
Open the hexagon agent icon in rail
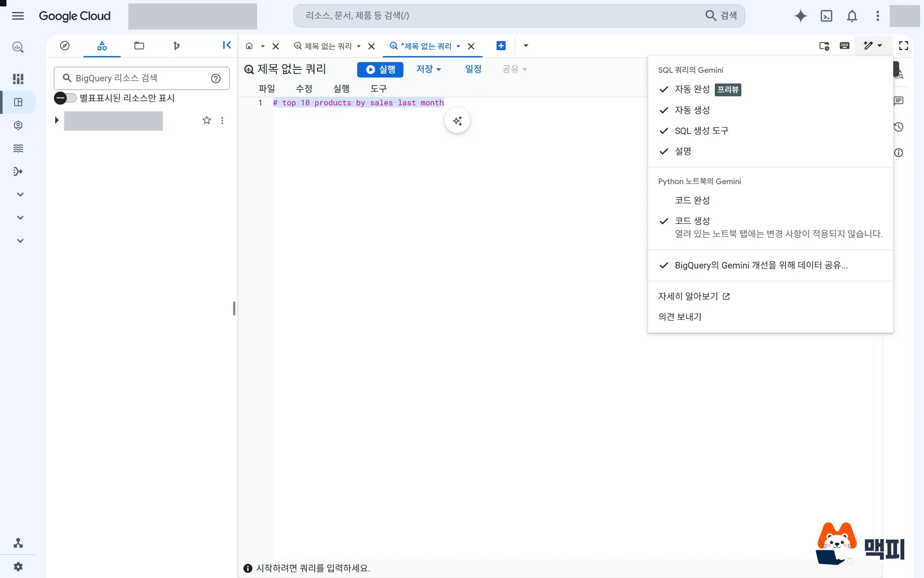[18, 125]
